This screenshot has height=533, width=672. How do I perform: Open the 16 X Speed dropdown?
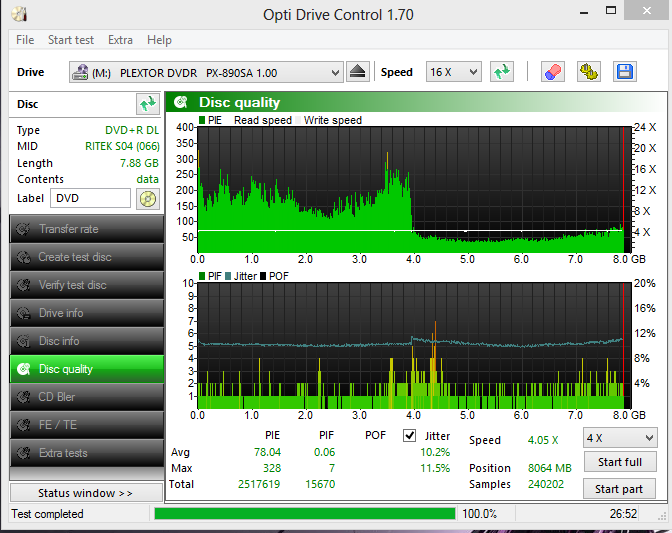[453, 72]
